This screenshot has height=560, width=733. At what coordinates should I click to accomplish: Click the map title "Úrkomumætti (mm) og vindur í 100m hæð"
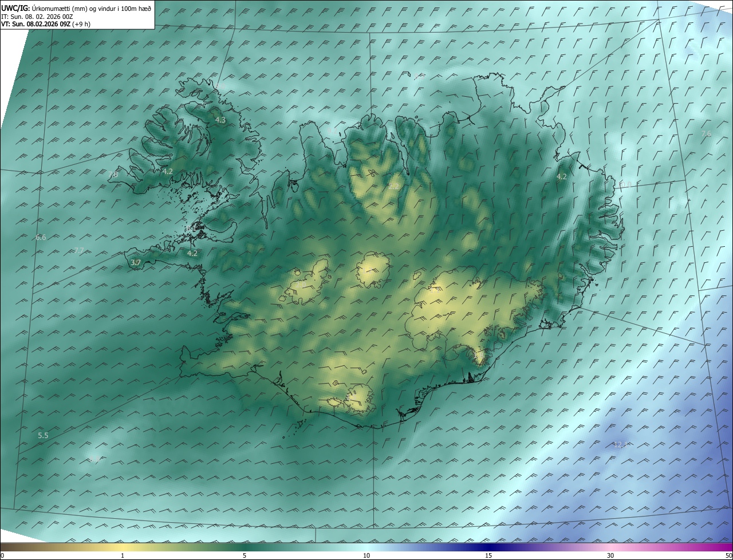pos(91,9)
